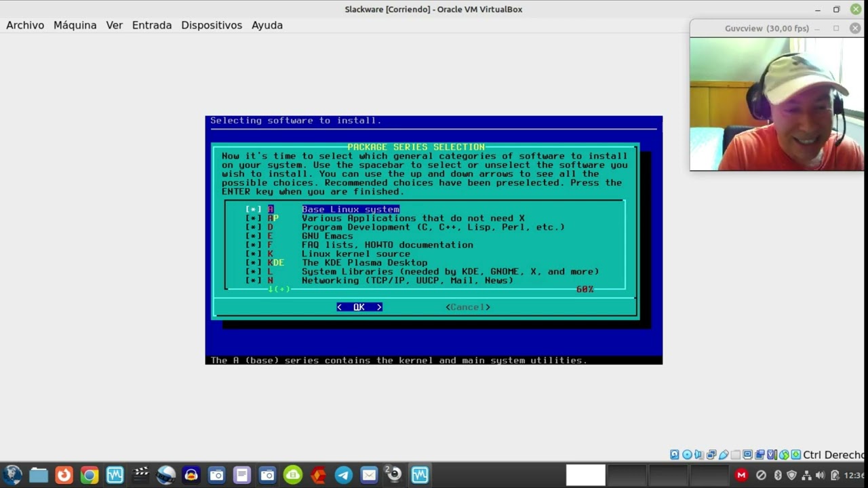This screenshot has width=868, height=488.
Task: Open the volume speaker tray icon
Action: tap(820, 475)
